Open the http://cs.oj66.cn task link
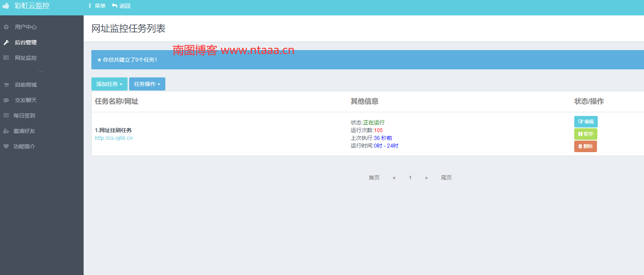This screenshot has height=275, width=644. point(114,138)
